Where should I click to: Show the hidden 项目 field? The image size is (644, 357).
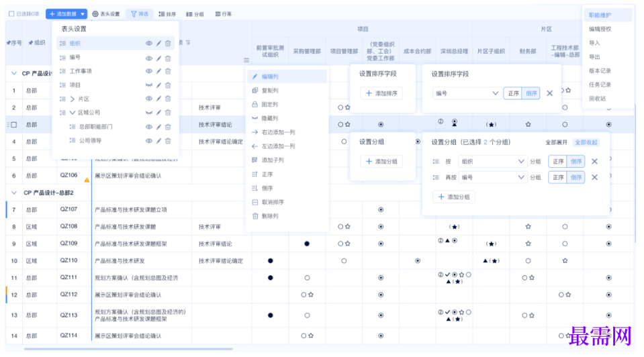pyautogui.click(x=148, y=85)
